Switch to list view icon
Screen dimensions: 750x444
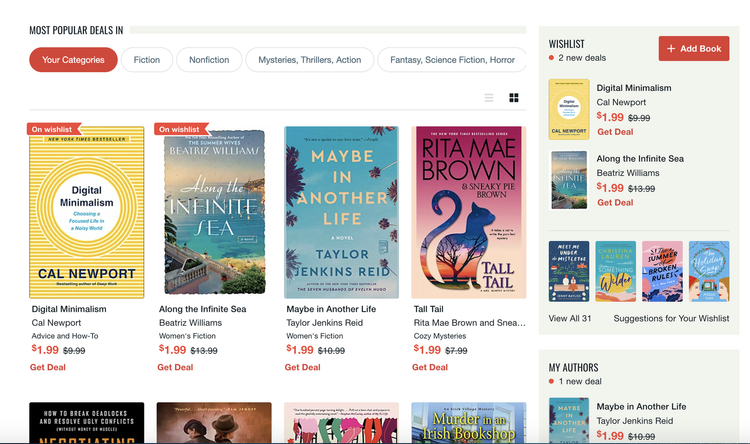(488, 98)
